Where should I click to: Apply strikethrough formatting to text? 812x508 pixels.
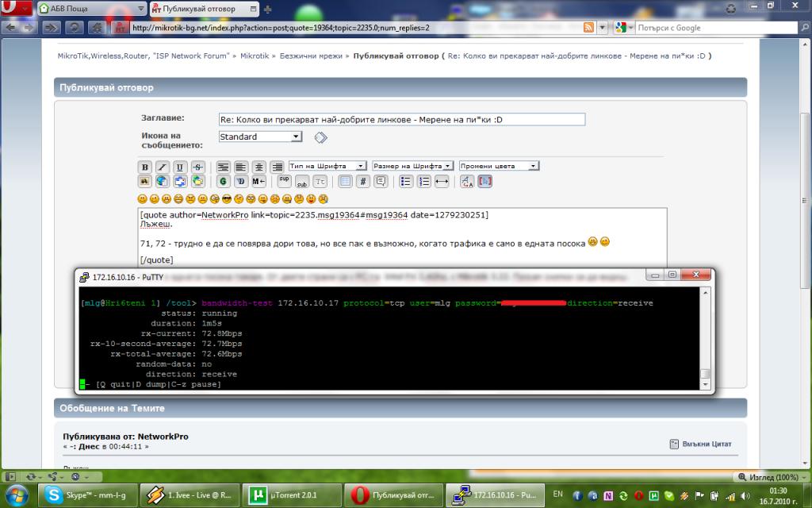(197, 167)
